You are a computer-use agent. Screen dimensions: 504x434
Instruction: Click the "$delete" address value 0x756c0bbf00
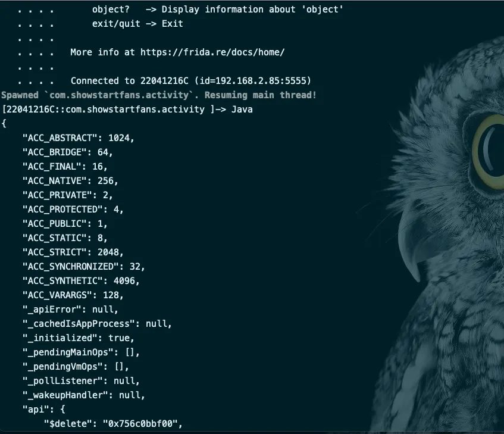click(x=140, y=424)
